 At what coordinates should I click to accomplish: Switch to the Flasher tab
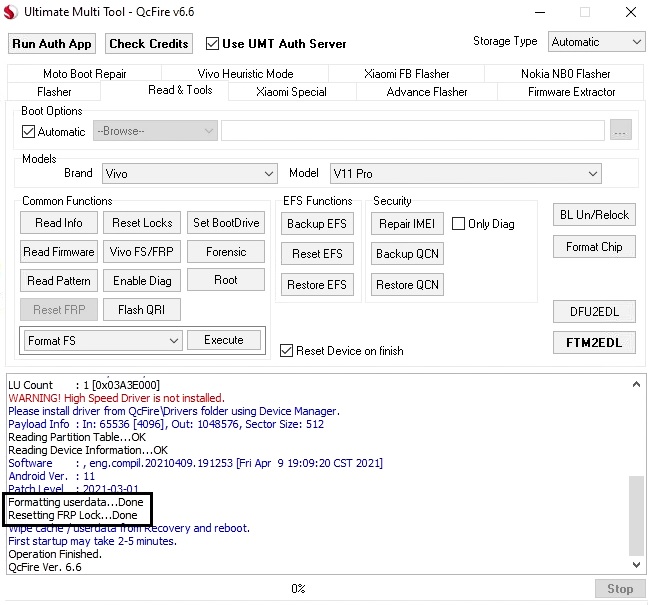(x=54, y=92)
